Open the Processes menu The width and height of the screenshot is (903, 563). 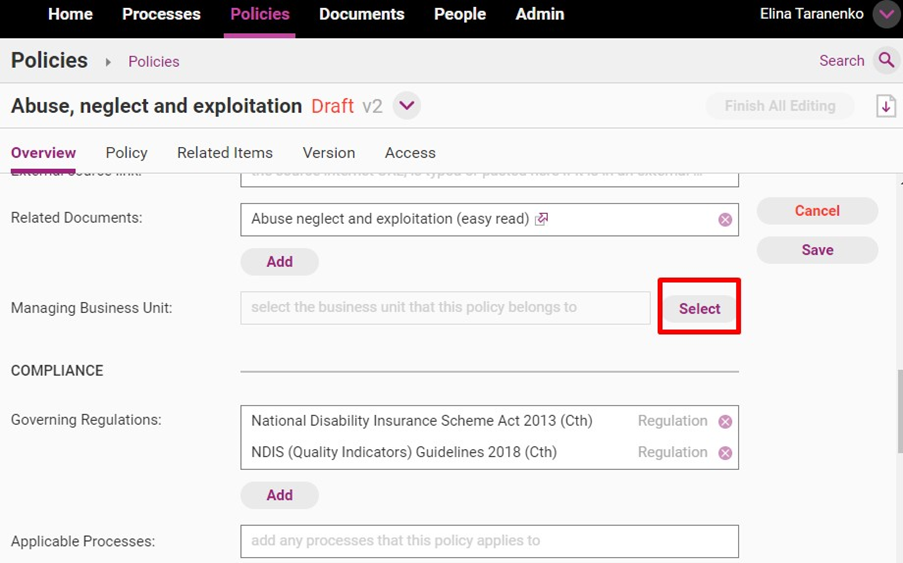pos(161,14)
